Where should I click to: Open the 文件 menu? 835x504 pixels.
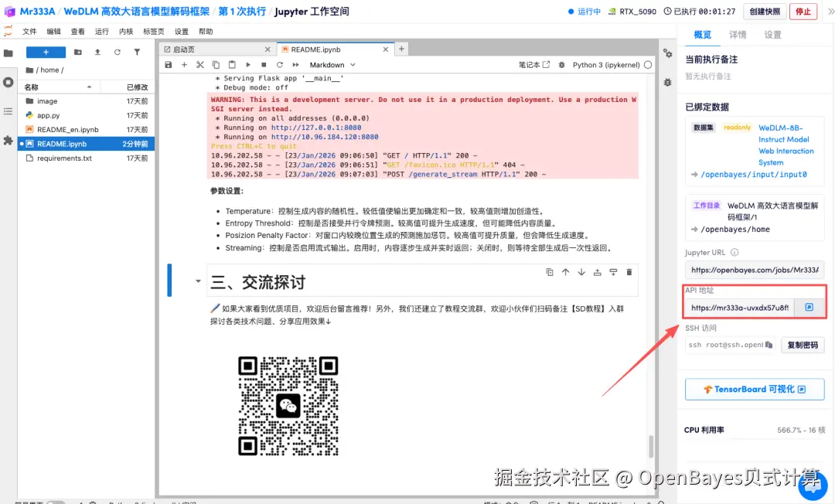29,32
